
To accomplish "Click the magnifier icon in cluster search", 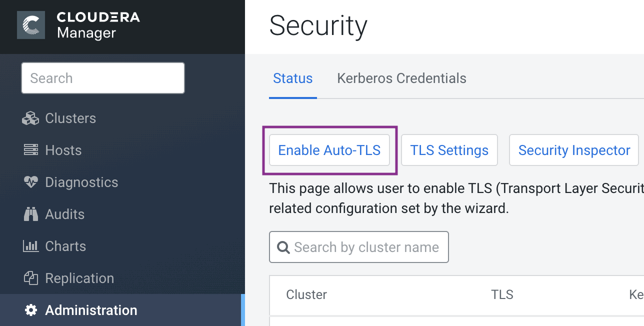I will coord(283,247).
